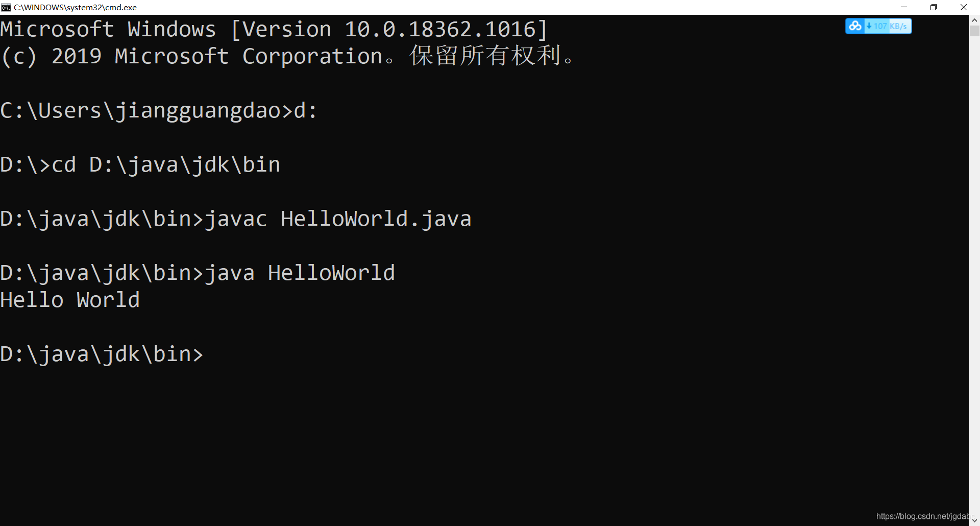Click the Baidu cloud icon in speed widget
Screen dimensions: 980x526
pyautogui.click(x=855, y=26)
